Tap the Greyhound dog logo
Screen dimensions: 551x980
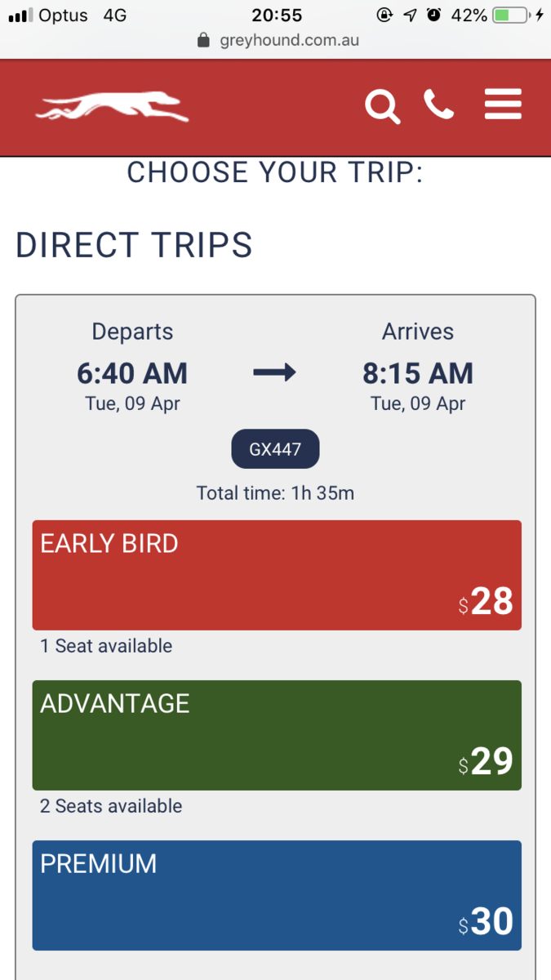click(112, 106)
